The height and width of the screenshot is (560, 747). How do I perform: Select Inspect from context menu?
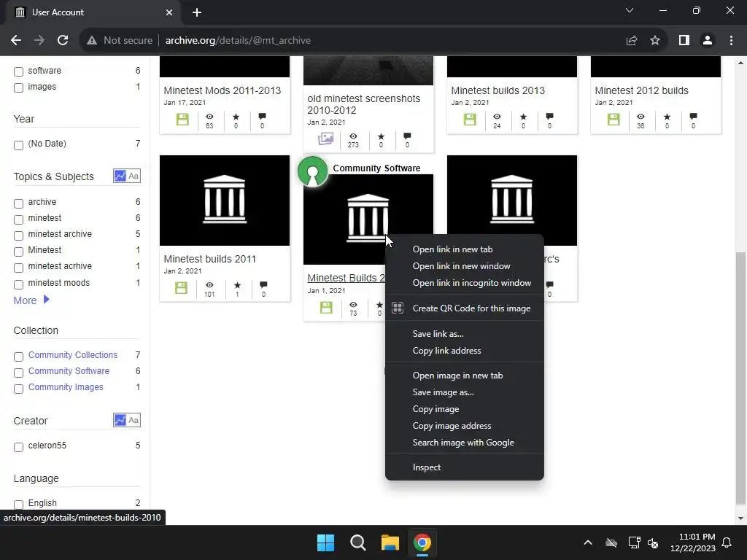(x=465, y=467)
